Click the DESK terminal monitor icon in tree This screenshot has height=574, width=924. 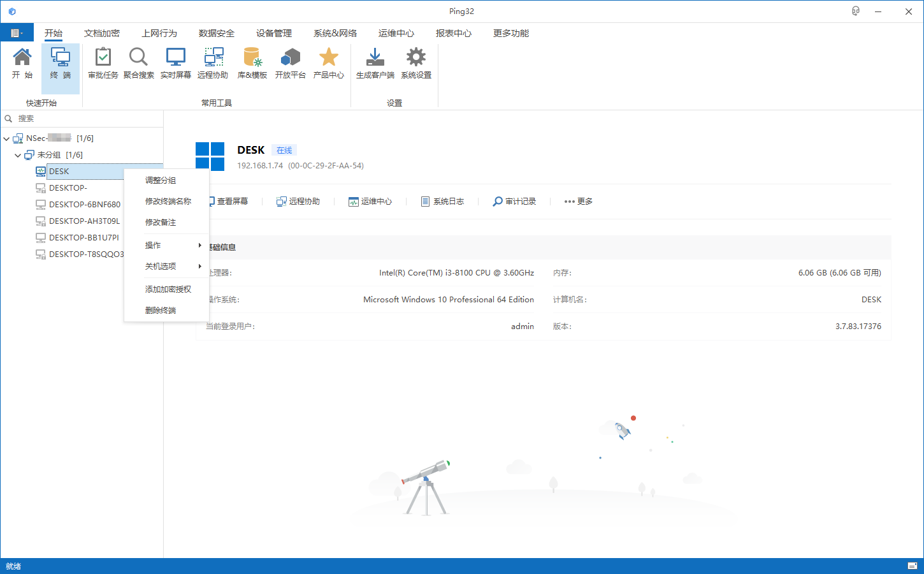(41, 171)
